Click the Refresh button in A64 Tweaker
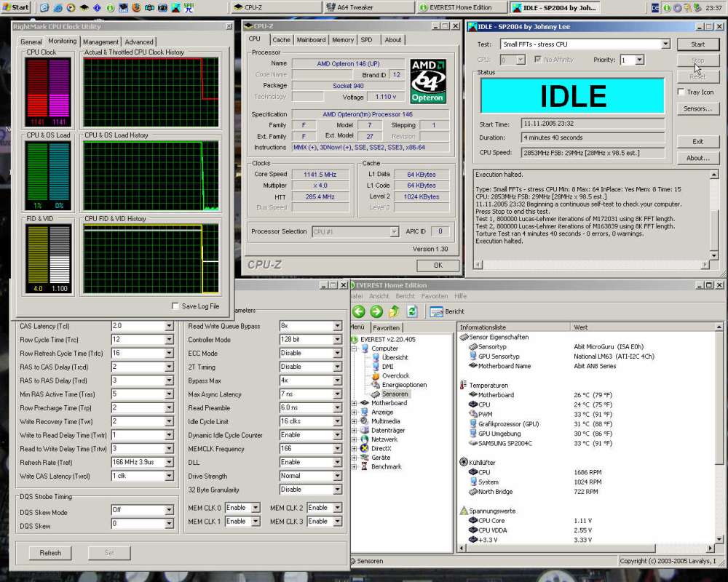 point(50,553)
